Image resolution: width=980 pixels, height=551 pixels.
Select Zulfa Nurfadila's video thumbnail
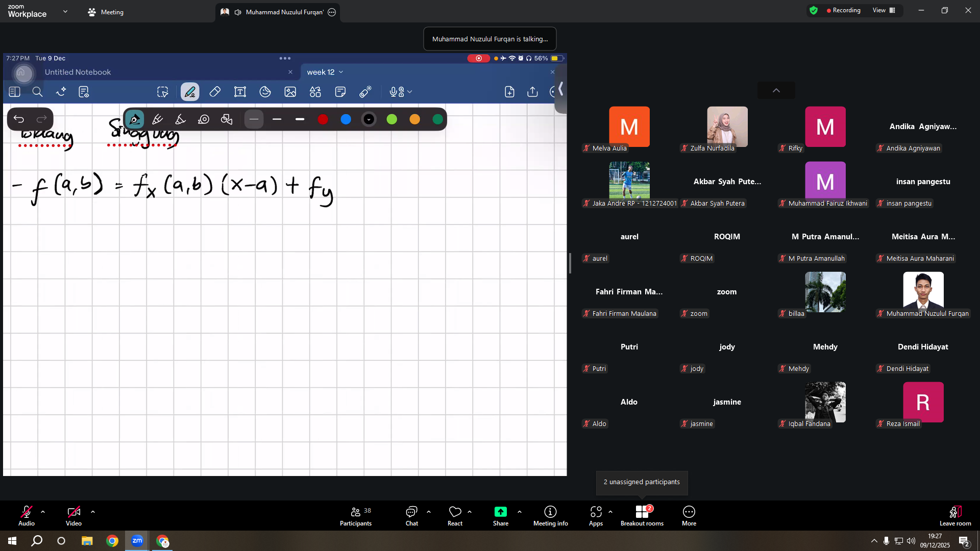[727, 127]
